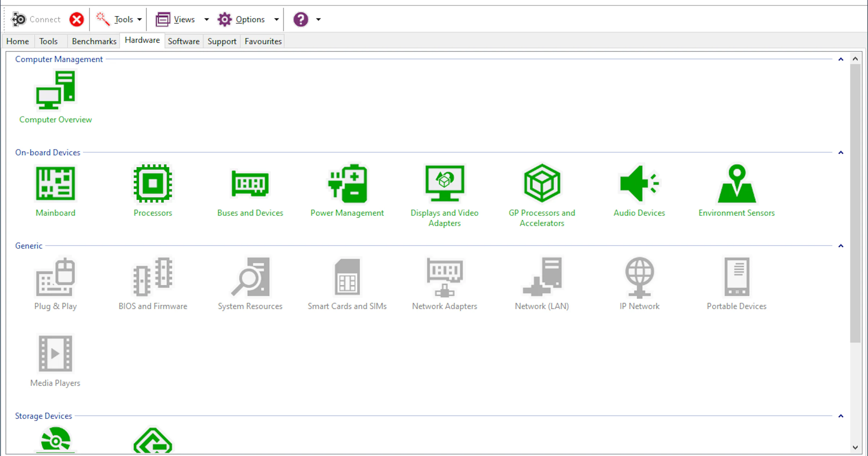
Task: Open the Options dropdown arrow
Action: (x=276, y=20)
